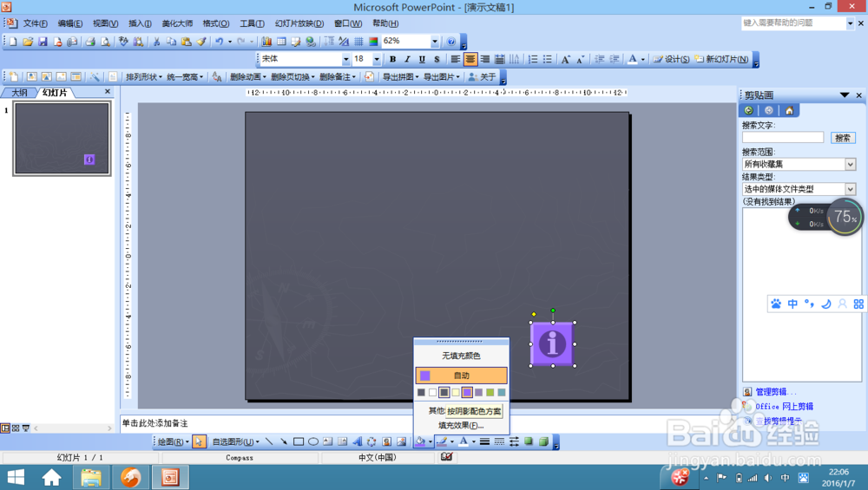Screen dimensions: 868x490
Task: Pick the green fill color swatch
Action: 490,392
